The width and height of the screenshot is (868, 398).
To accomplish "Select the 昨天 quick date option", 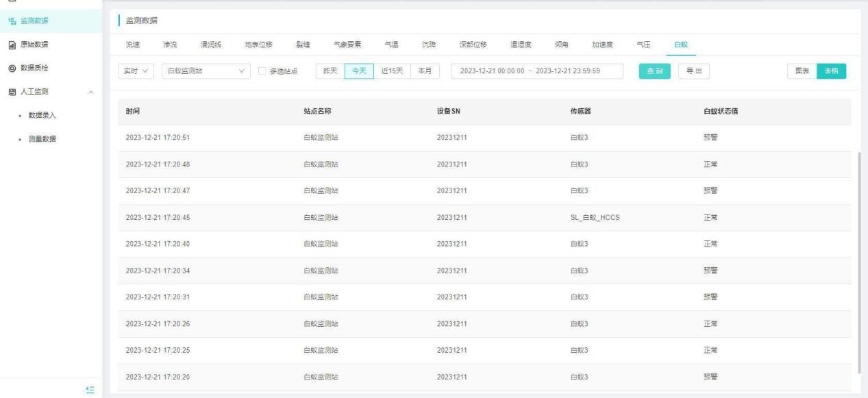I will (330, 72).
